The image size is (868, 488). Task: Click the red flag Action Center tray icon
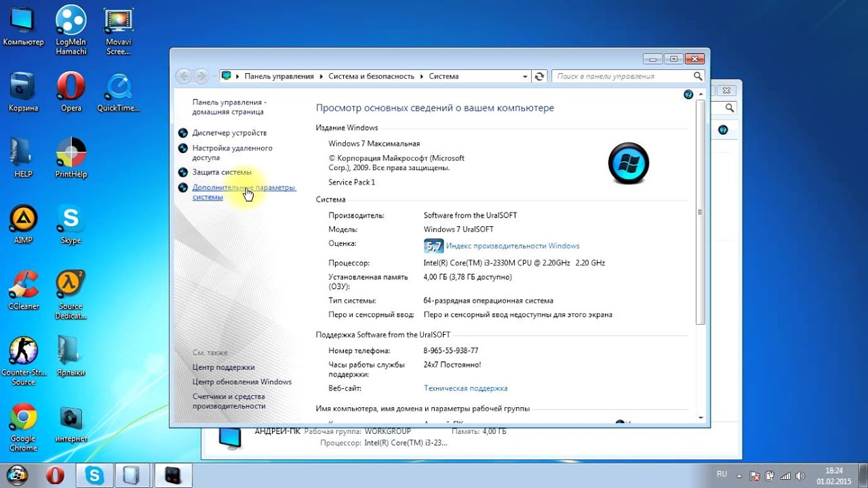(753, 475)
